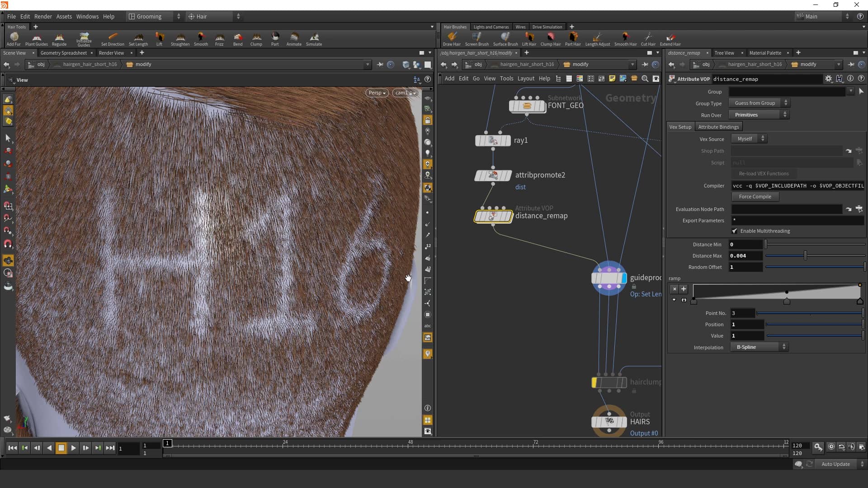Select the Surface Brush tool

(x=505, y=39)
